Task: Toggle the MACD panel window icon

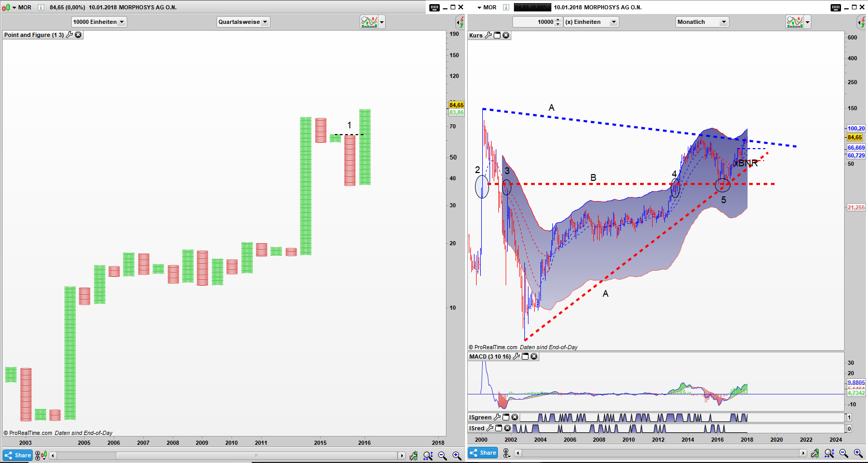Action: tap(525, 356)
